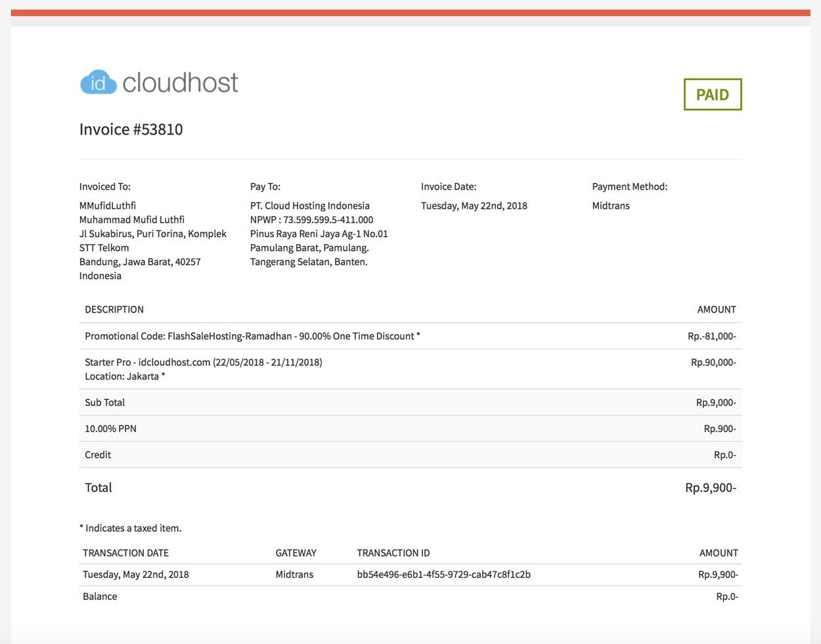
Task: Click the Pay To company PT. Cloud Hosting Indonesia
Action: click(309, 205)
